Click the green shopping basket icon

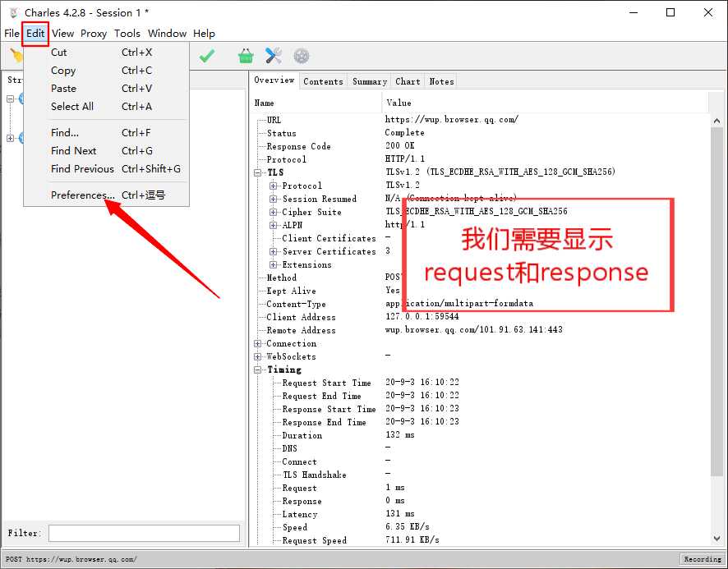246,56
